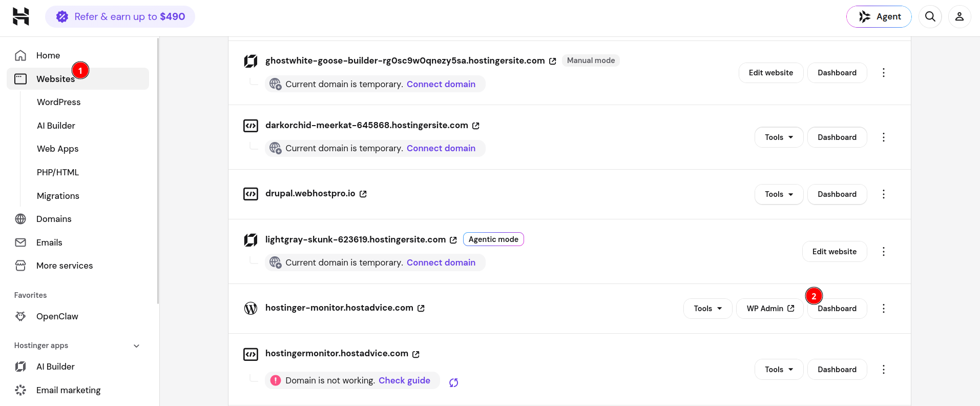Click WordPress logo of hostinger-monitor.hostadvice.com
This screenshot has width=980, height=406.
pos(251,308)
